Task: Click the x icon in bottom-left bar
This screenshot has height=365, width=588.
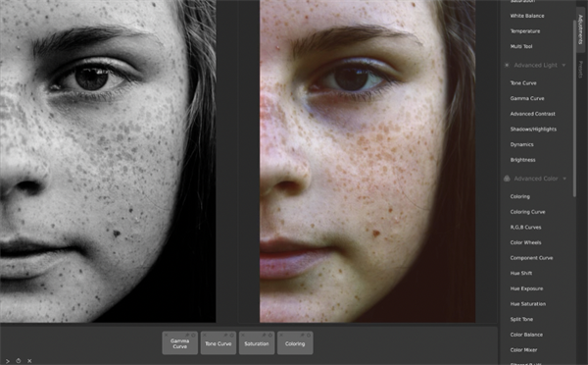Action: (x=29, y=361)
